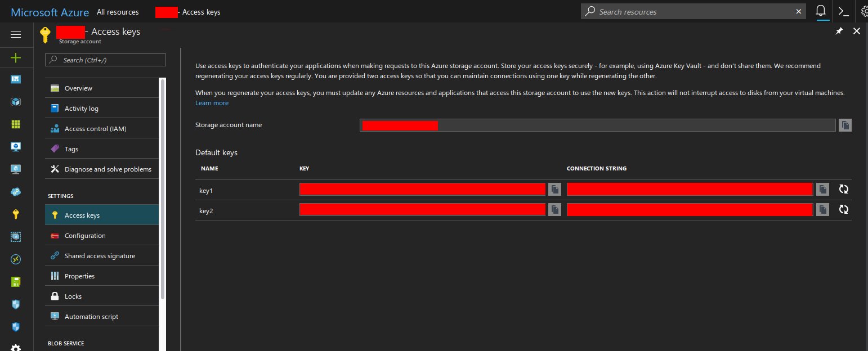Screen dimensions: 868x351
Task: View notifications via the bell icon
Action: click(821, 10)
